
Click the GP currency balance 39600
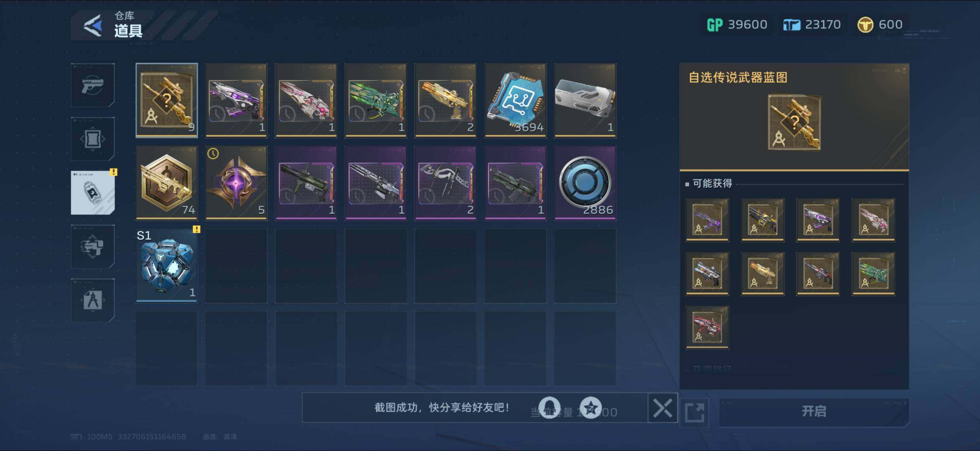(x=737, y=25)
